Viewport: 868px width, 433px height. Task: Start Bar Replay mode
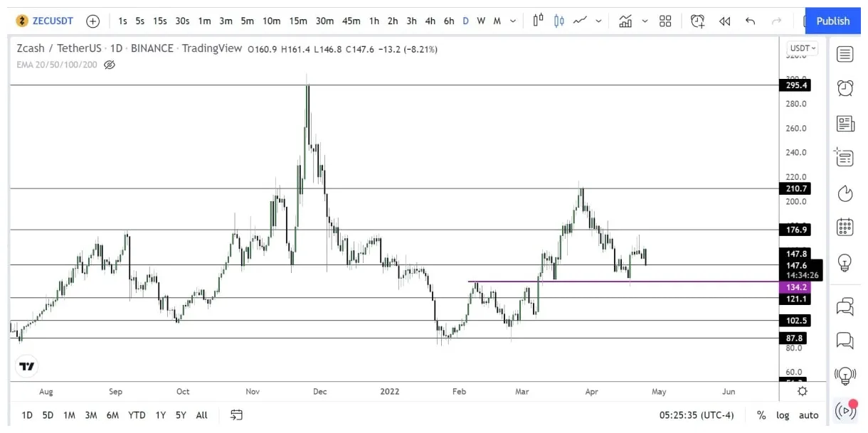click(x=725, y=21)
